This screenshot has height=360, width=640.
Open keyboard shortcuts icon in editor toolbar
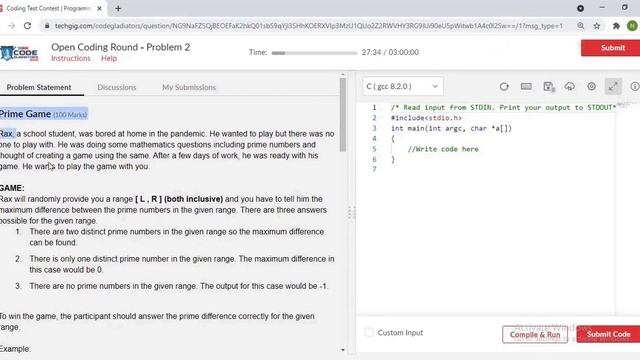point(526,86)
